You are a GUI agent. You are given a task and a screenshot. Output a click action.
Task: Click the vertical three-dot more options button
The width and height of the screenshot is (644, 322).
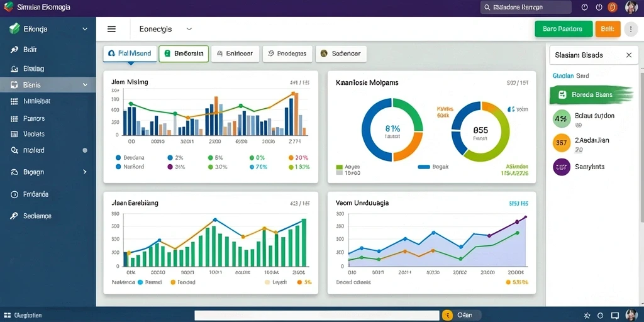(631, 29)
